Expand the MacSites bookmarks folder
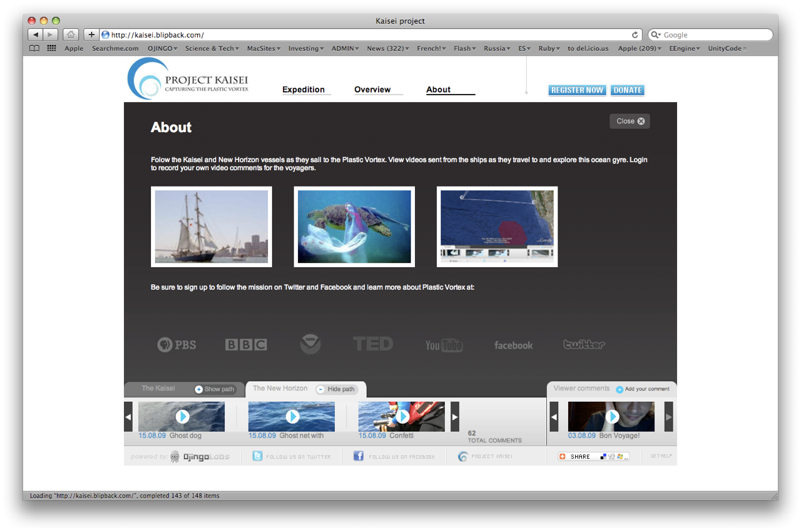This screenshot has height=532, width=801. point(263,48)
